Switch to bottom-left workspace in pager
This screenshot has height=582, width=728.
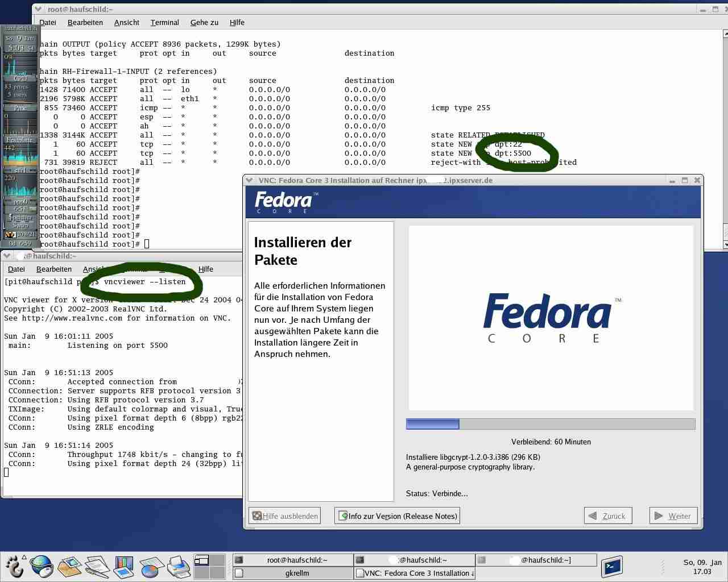(202, 573)
